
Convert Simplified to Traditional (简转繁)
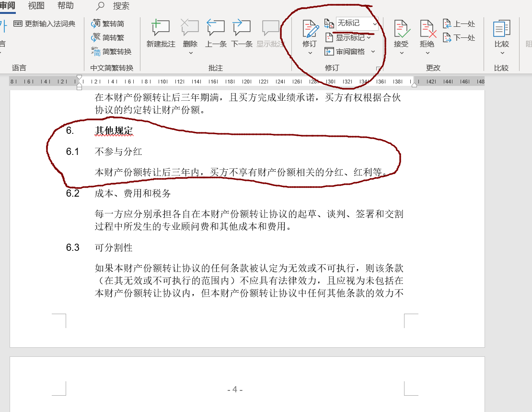tap(108, 37)
